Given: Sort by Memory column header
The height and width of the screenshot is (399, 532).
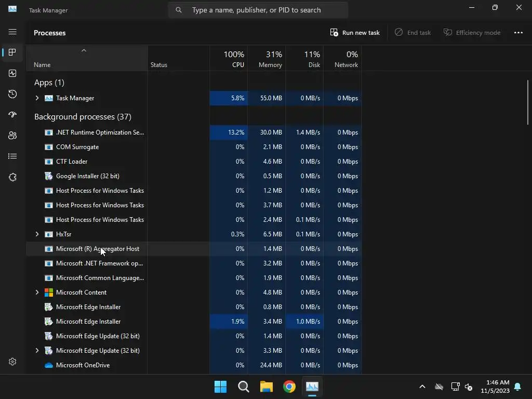Looking at the screenshot, I should click(x=267, y=58).
